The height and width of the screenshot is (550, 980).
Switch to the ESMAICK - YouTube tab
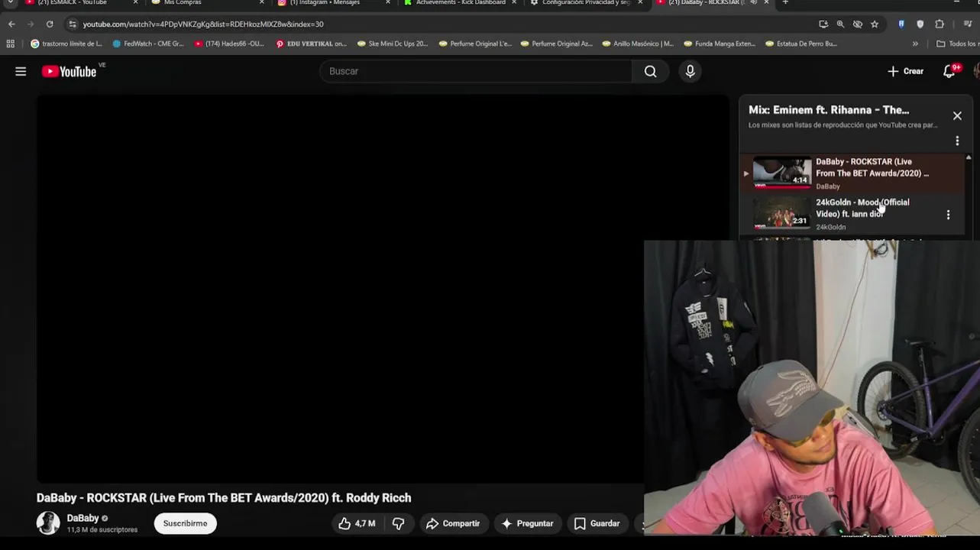(73, 3)
